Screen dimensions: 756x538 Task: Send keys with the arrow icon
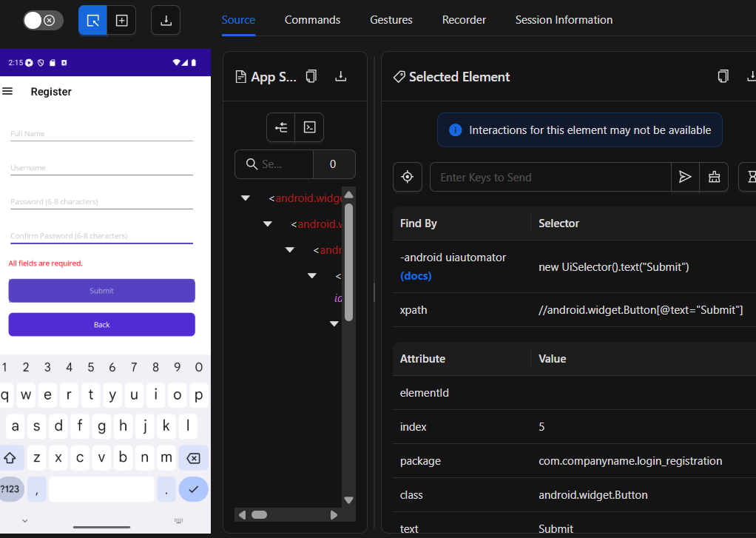click(x=685, y=177)
